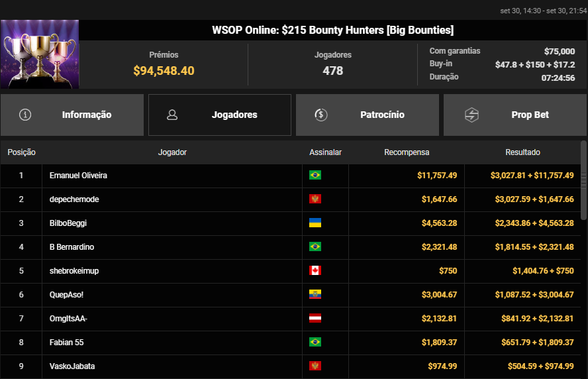Select player Fabian 55 in list

tap(66, 343)
